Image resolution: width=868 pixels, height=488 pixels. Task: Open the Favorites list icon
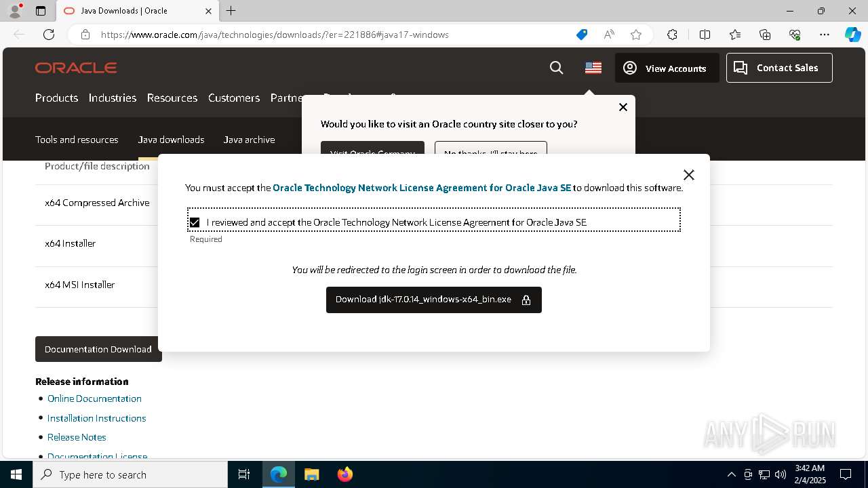click(735, 35)
